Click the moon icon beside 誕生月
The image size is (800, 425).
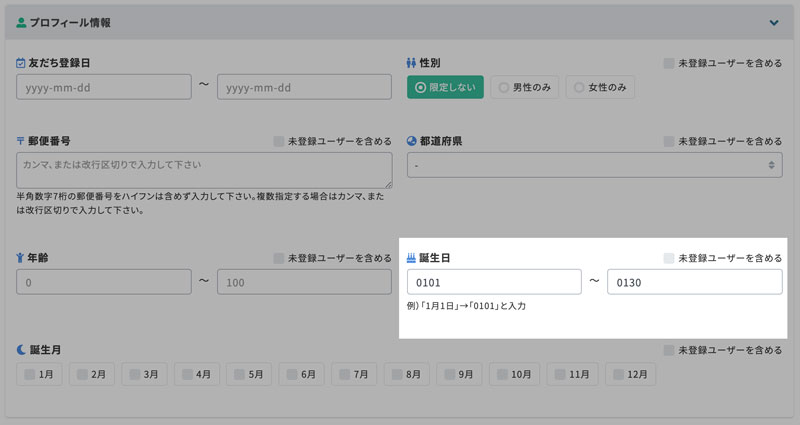(x=21, y=349)
